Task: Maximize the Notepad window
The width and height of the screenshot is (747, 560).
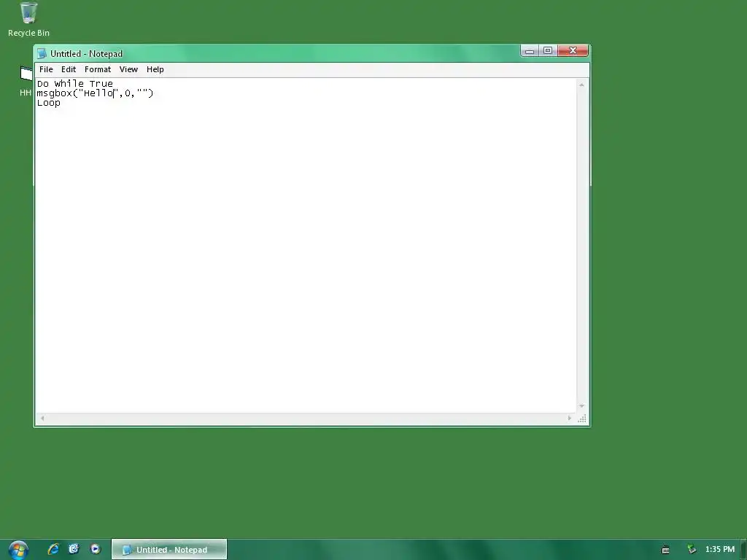Action: point(548,50)
